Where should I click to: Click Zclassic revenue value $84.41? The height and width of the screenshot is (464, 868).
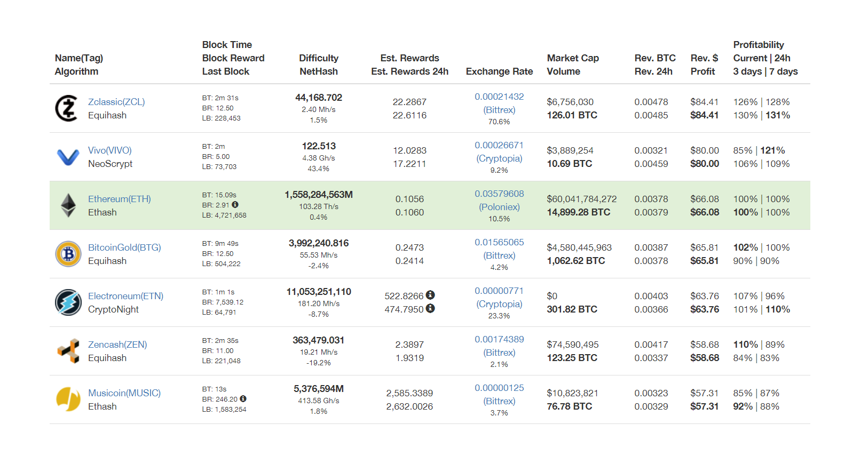click(704, 102)
